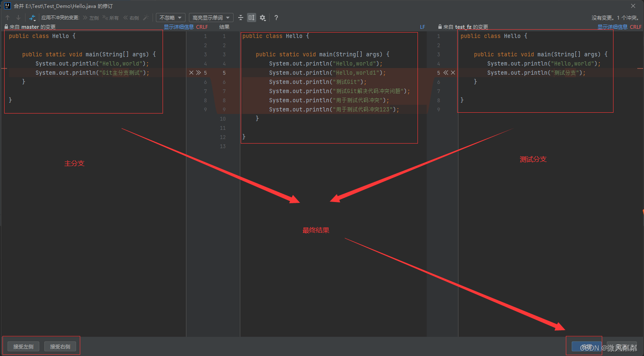Click the 接受右侧 button
The width and height of the screenshot is (644, 356).
(x=60, y=346)
